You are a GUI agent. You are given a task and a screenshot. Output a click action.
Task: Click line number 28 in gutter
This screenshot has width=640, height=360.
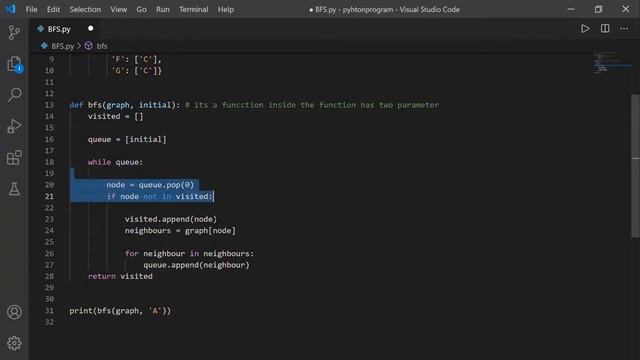49,276
